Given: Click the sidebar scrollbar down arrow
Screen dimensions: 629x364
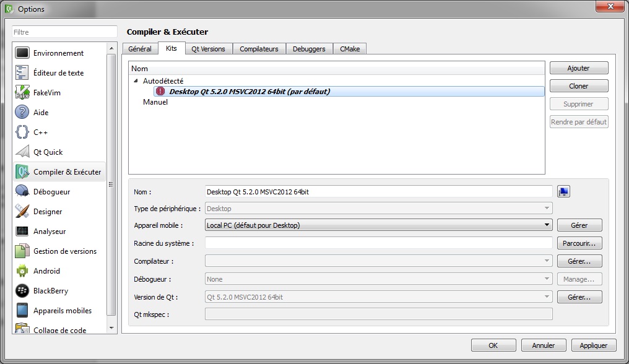Looking at the screenshot, I should coord(112,329).
